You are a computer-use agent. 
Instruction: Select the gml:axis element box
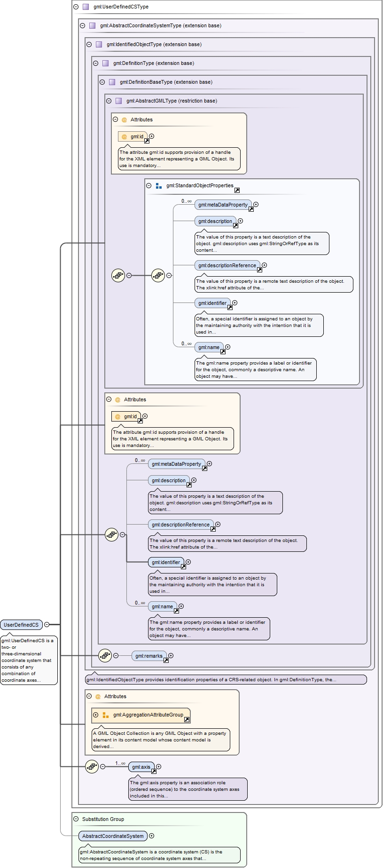(x=141, y=766)
